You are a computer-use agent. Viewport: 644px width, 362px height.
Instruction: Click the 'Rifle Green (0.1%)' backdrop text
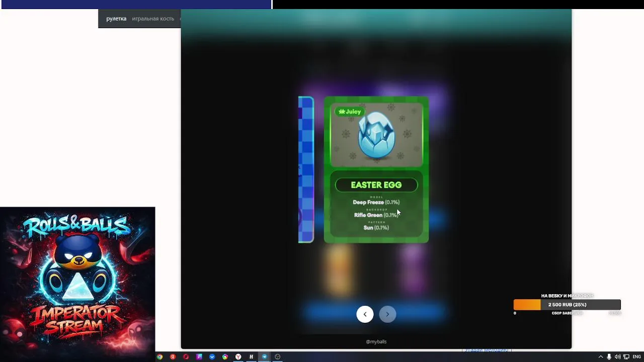[x=376, y=215]
